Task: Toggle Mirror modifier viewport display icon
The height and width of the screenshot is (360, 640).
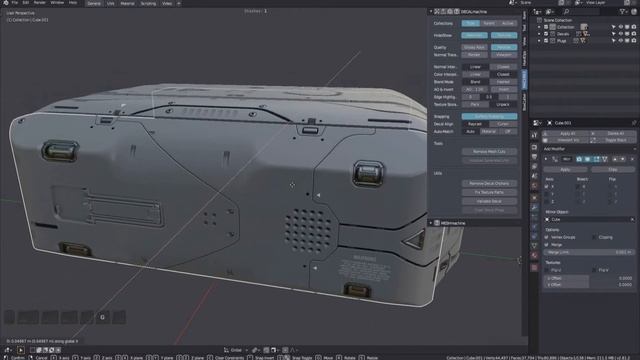Action: click(x=587, y=159)
